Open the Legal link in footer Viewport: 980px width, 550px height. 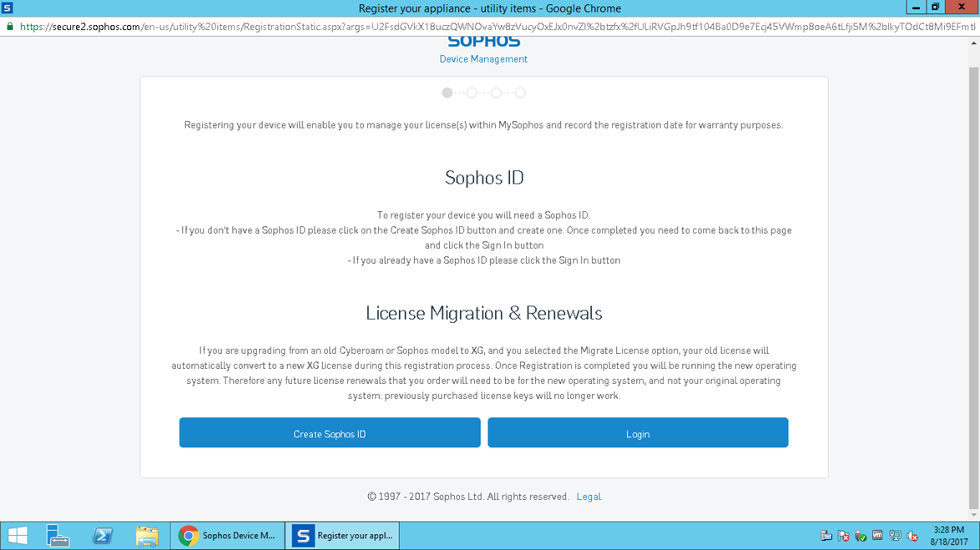point(589,497)
